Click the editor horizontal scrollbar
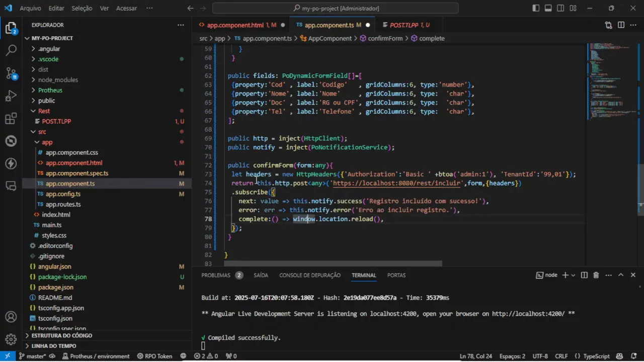The width and height of the screenshot is (644, 362). point(333,263)
